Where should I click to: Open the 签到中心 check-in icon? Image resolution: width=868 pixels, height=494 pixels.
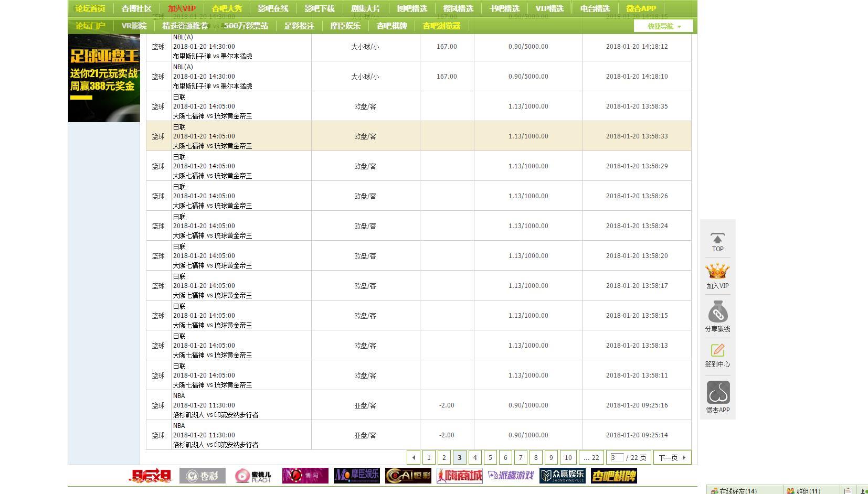pos(717,355)
